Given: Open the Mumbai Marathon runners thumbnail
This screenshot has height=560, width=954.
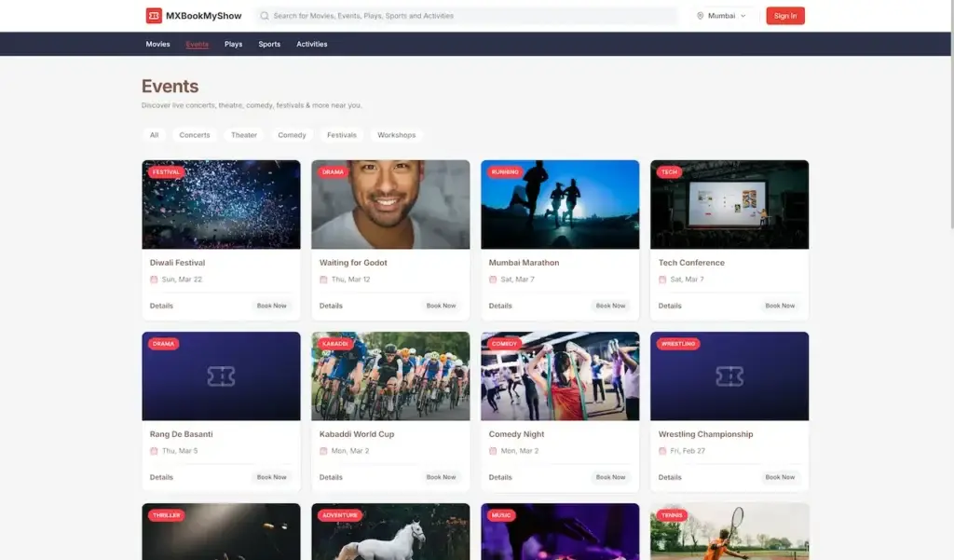Looking at the screenshot, I should (560, 204).
